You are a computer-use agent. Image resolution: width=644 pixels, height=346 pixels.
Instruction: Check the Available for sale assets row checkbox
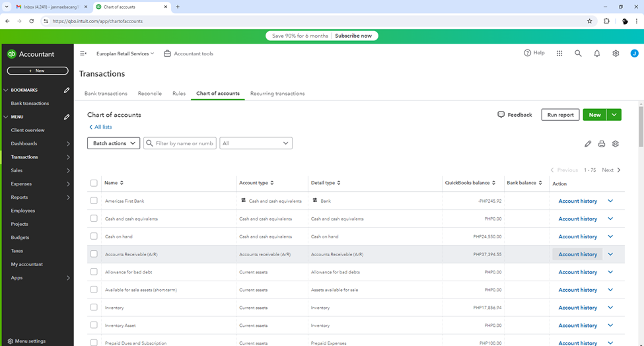tap(94, 289)
